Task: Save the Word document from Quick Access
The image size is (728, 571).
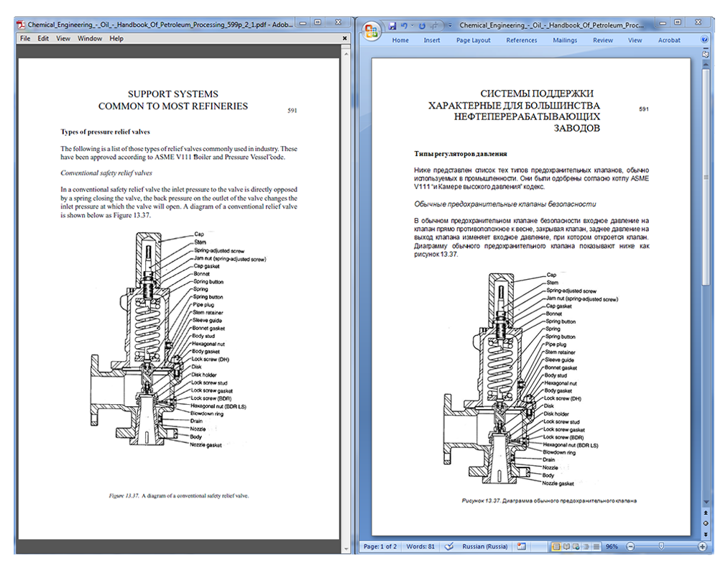Action: point(392,26)
